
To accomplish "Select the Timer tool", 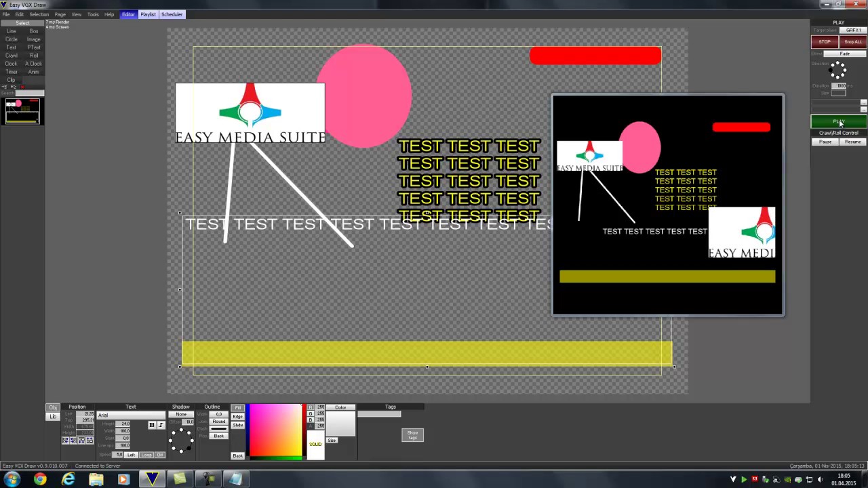I will pyautogui.click(x=12, y=72).
